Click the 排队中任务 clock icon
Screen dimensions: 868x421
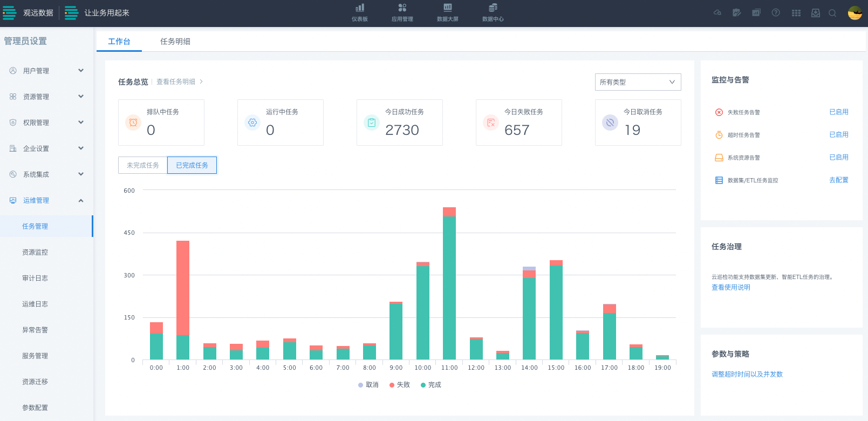coord(133,123)
